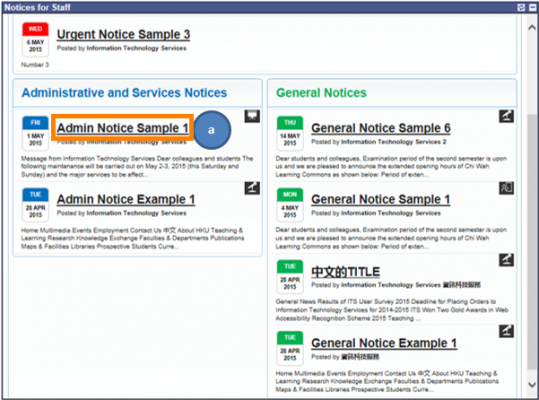Click category icon beside General Notice Example 1
The height and width of the screenshot is (400, 539).
[506, 331]
